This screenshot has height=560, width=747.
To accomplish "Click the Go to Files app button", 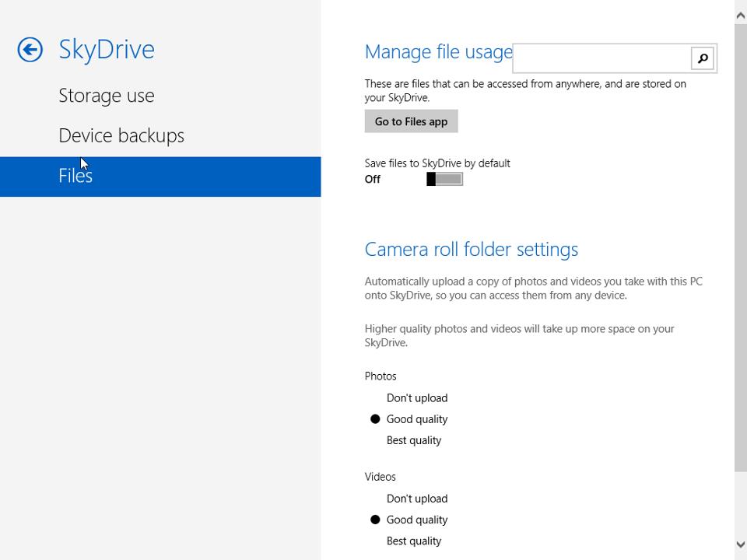I will [x=411, y=121].
